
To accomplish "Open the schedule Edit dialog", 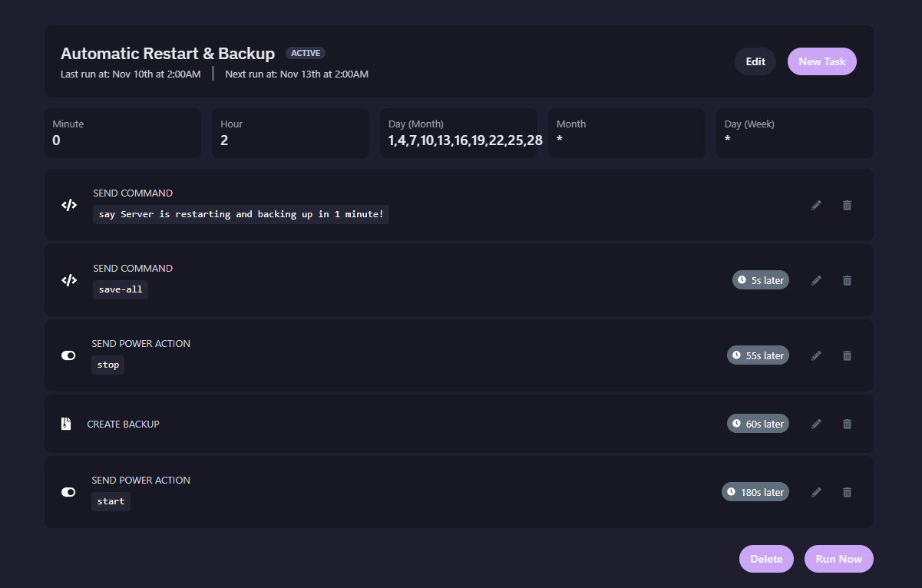I will [x=755, y=61].
